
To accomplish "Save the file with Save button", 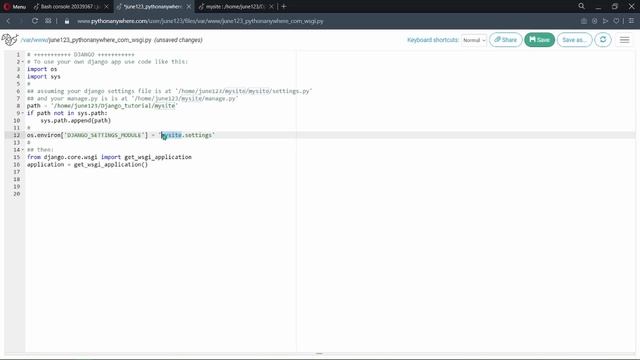I will click(539, 40).
